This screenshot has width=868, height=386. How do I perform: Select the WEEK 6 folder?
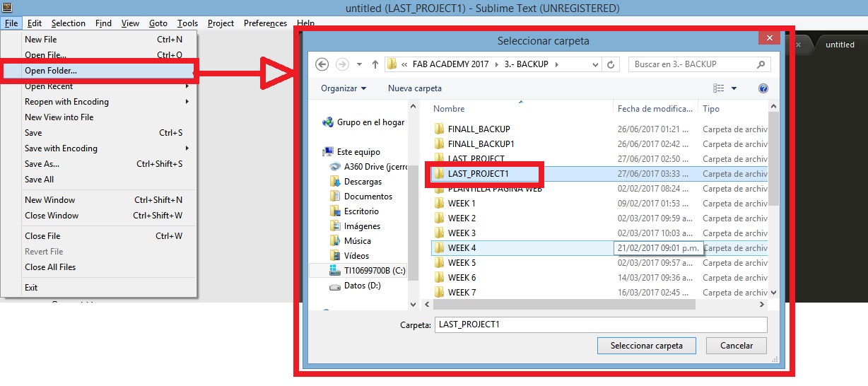pyautogui.click(x=455, y=278)
